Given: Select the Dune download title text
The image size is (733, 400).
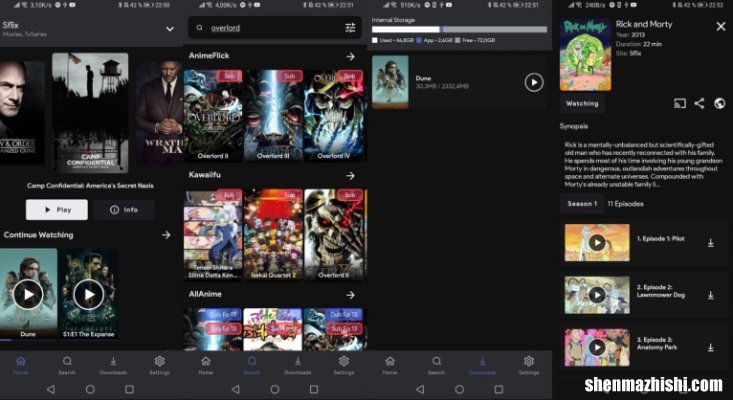Looking at the screenshot, I should point(424,78).
